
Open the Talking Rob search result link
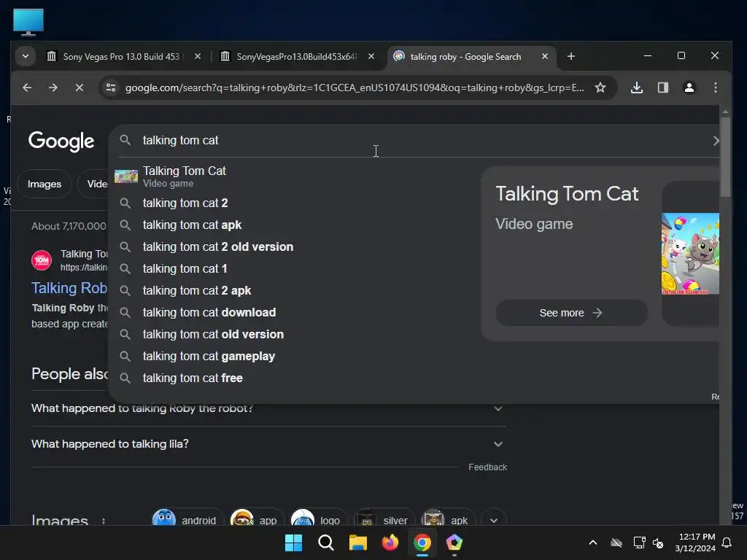coord(69,288)
